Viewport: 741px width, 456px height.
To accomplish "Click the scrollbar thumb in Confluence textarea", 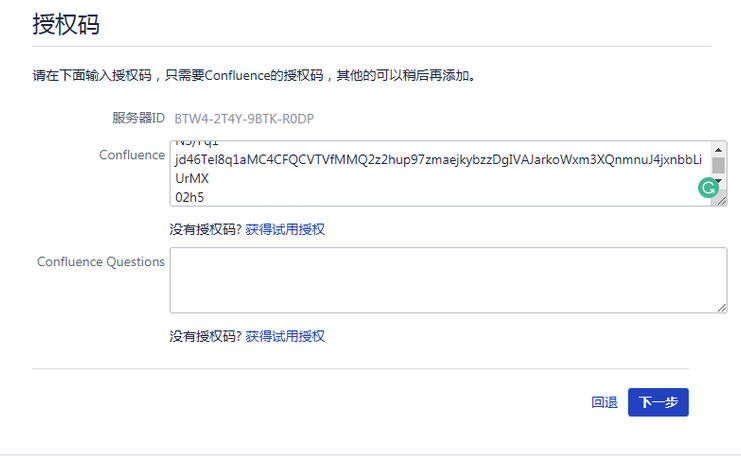I will tap(719, 164).
